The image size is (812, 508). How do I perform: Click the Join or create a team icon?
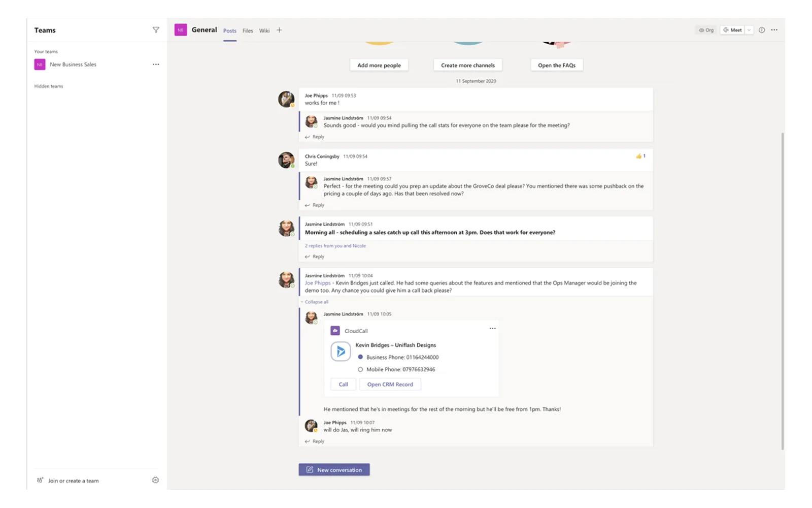(40, 480)
